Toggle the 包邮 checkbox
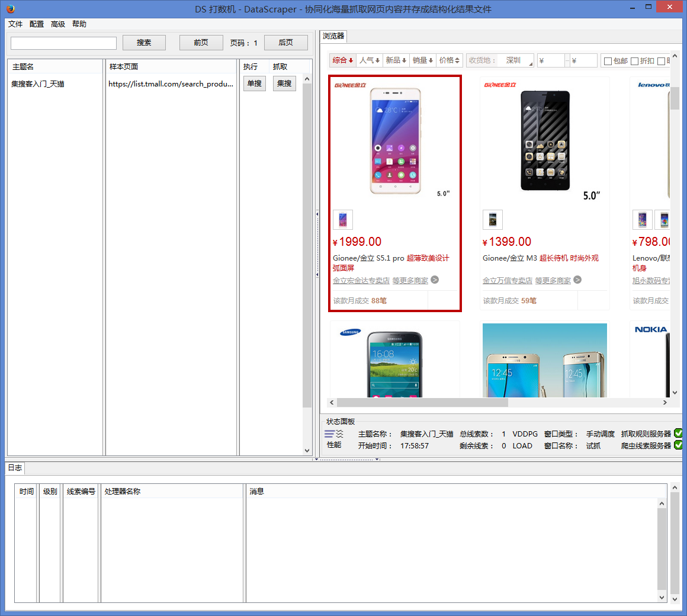687x616 pixels. tap(608, 61)
